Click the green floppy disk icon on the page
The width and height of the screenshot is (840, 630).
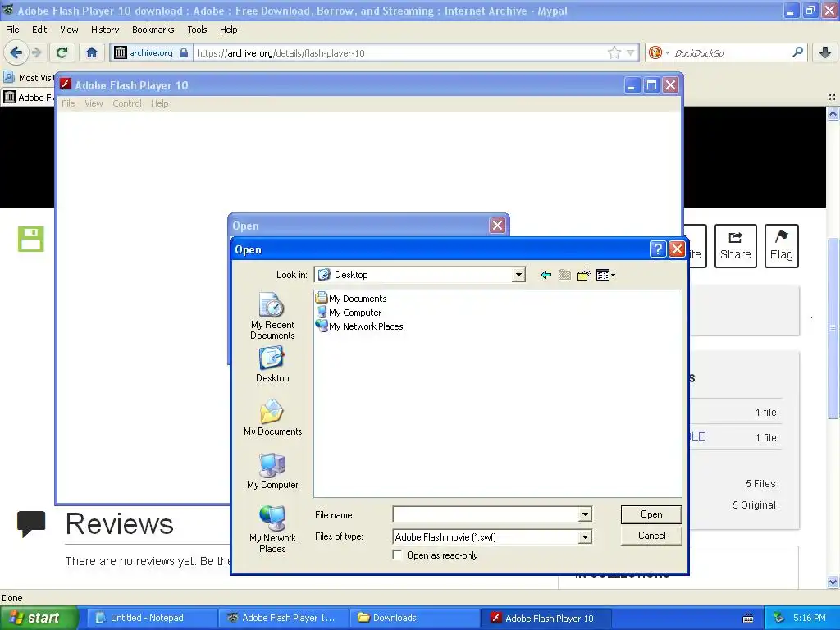(x=30, y=239)
